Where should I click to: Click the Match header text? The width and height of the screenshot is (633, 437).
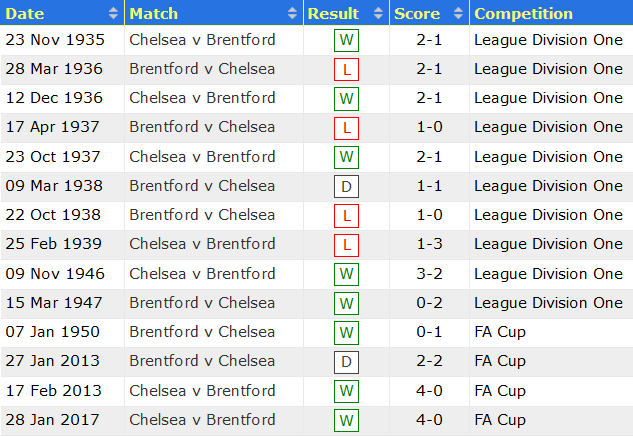point(153,14)
